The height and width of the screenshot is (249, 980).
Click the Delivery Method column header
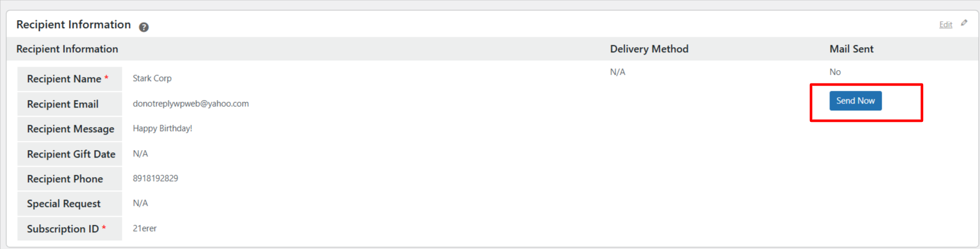click(x=649, y=49)
